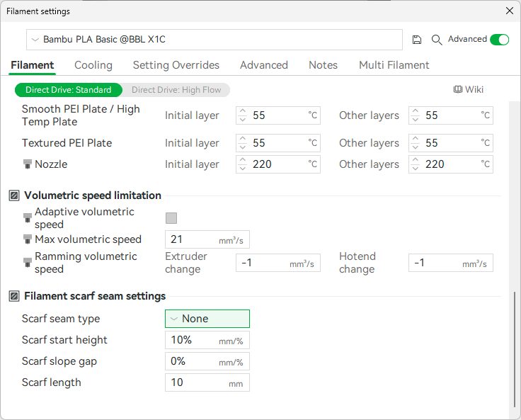
Task: Expand the Scarf seam type dropdown
Action: coord(207,319)
